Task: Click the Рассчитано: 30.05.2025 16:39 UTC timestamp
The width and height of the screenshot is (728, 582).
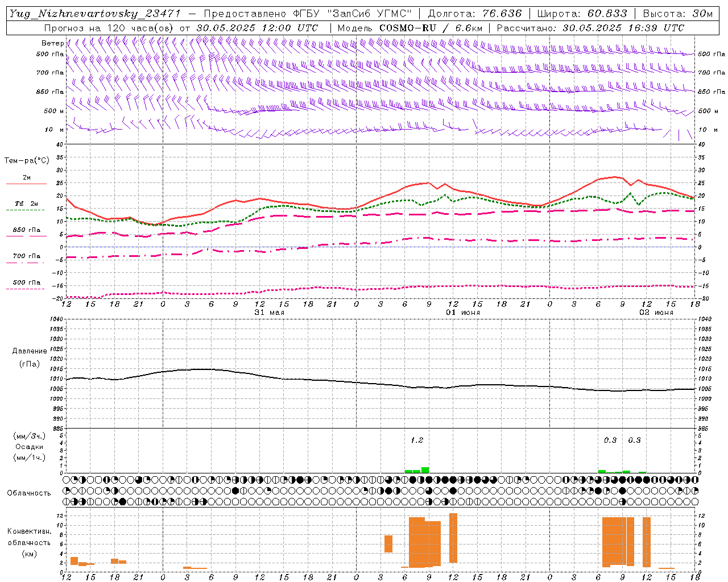Action: click(x=591, y=28)
